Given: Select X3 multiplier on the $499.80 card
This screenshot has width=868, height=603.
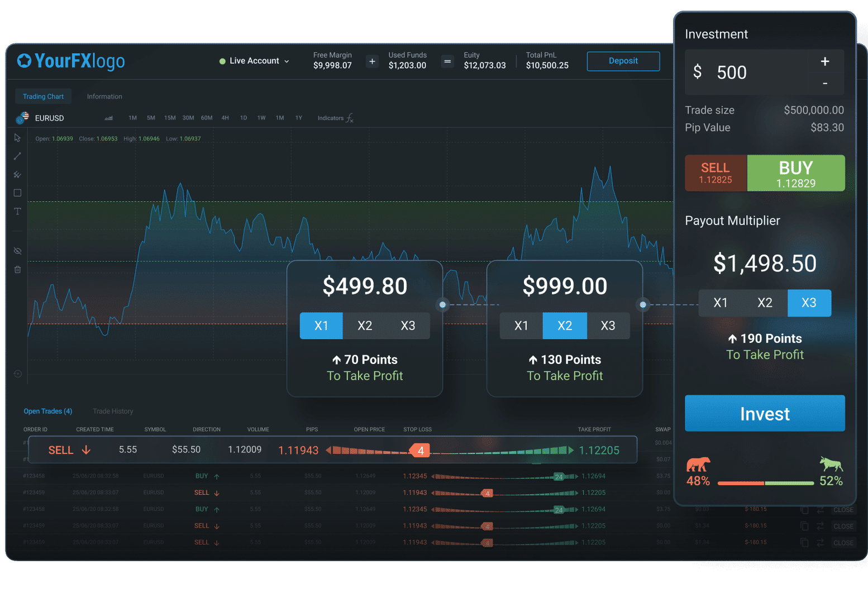Looking at the screenshot, I should pyautogui.click(x=408, y=326).
